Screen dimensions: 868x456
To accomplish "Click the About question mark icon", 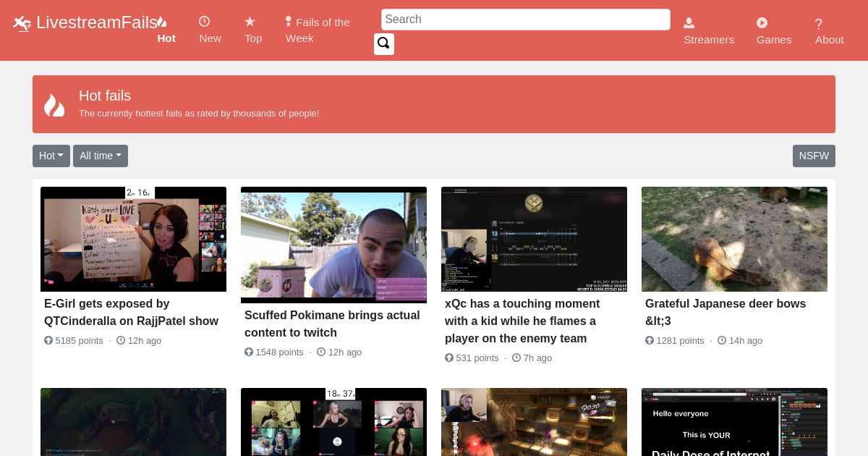I will [819, 24].
